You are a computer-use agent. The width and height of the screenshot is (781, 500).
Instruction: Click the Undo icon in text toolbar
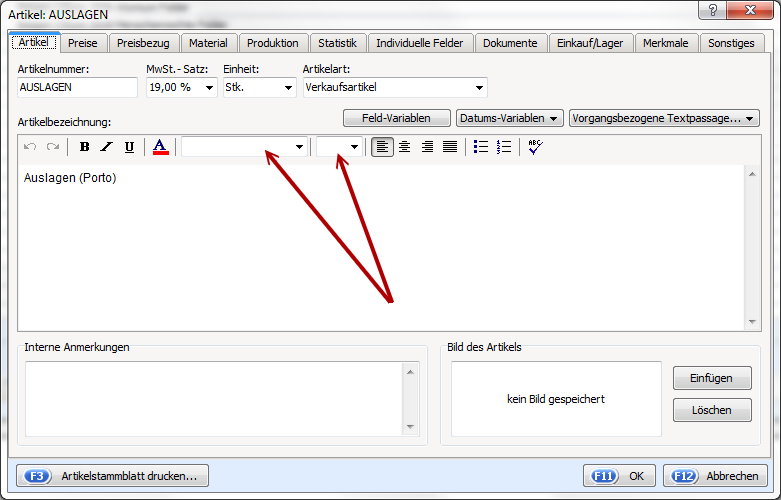tap(30, 146)
